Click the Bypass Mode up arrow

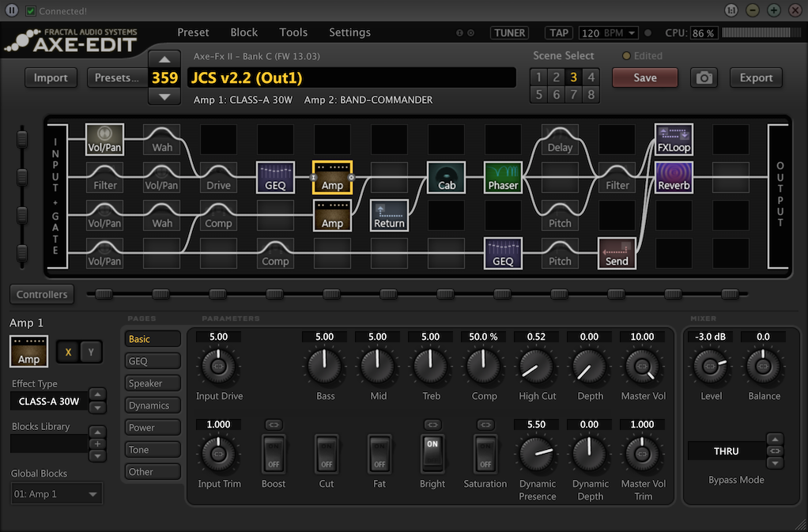(x=775, y=440)
